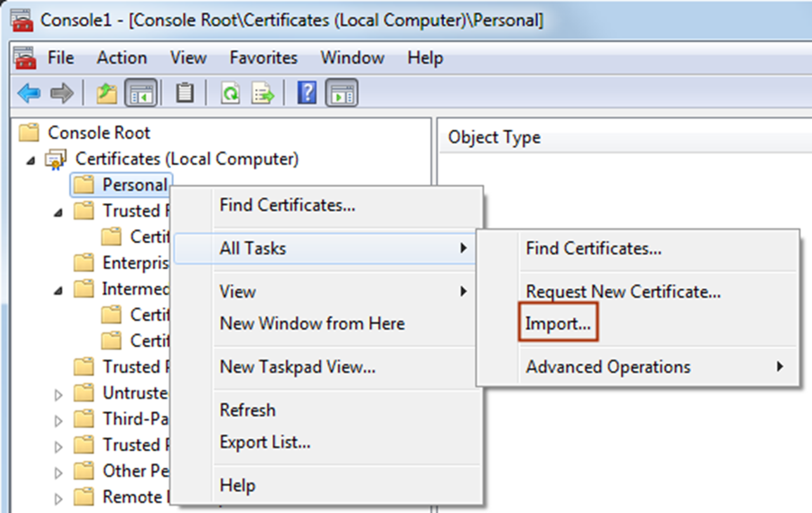The image size is (812, 513).
Task: Select the Other People folder tree item
Action: [136, 471]
